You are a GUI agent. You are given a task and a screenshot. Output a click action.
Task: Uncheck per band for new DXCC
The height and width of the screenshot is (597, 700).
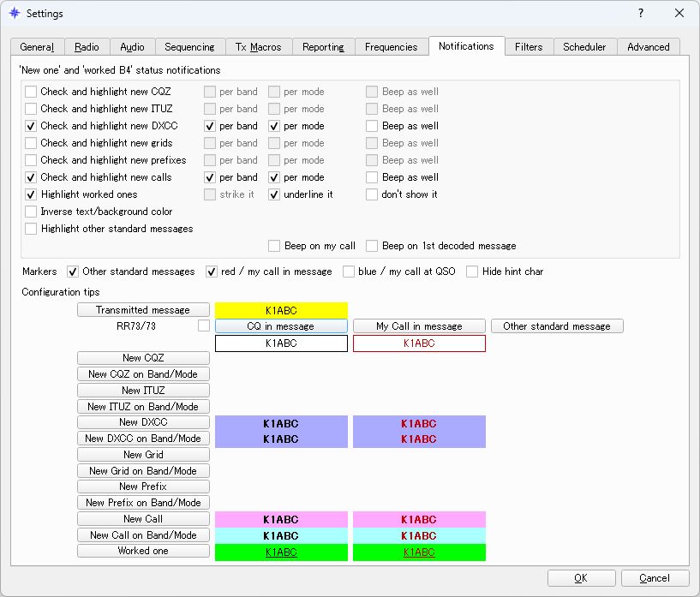click(x=210, y=126)
